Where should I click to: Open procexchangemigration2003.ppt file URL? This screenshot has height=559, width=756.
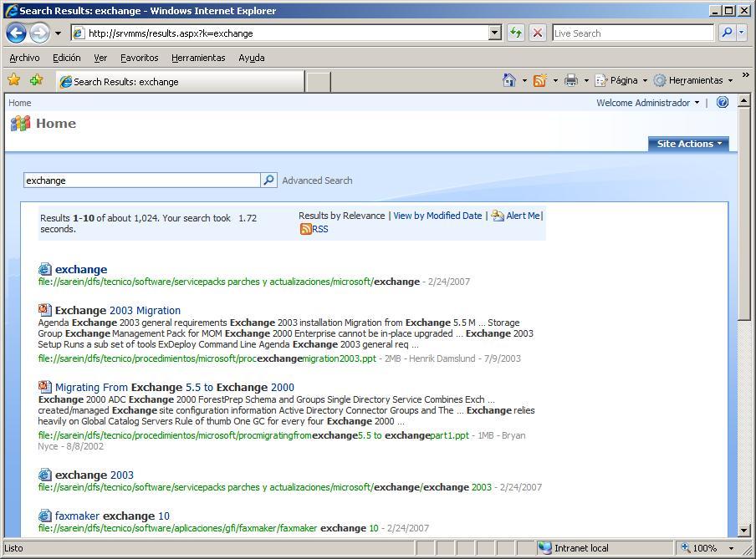[207, 358]
